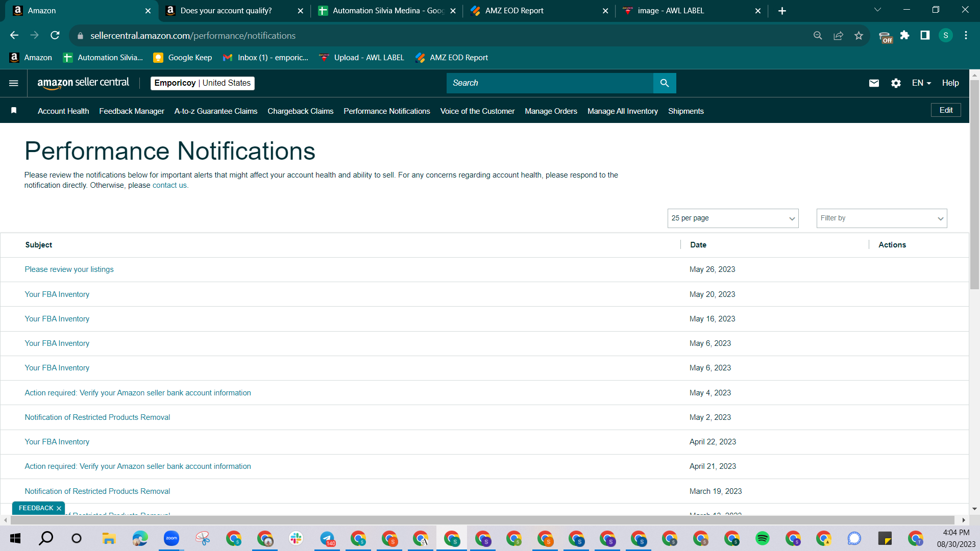
Task: Click the share page icon in address bar
Action: click(838, 35)
